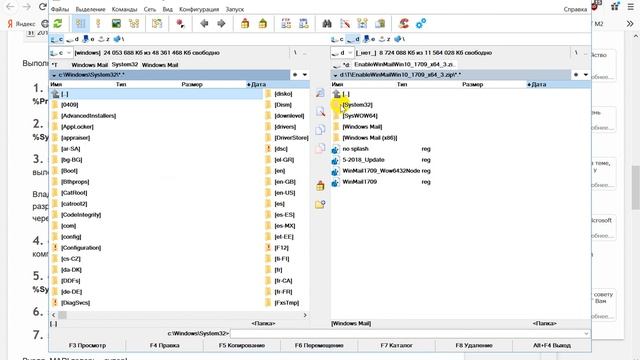Select the [Windows Mail (x86)] folder in right panel

[x=370, y=138]
